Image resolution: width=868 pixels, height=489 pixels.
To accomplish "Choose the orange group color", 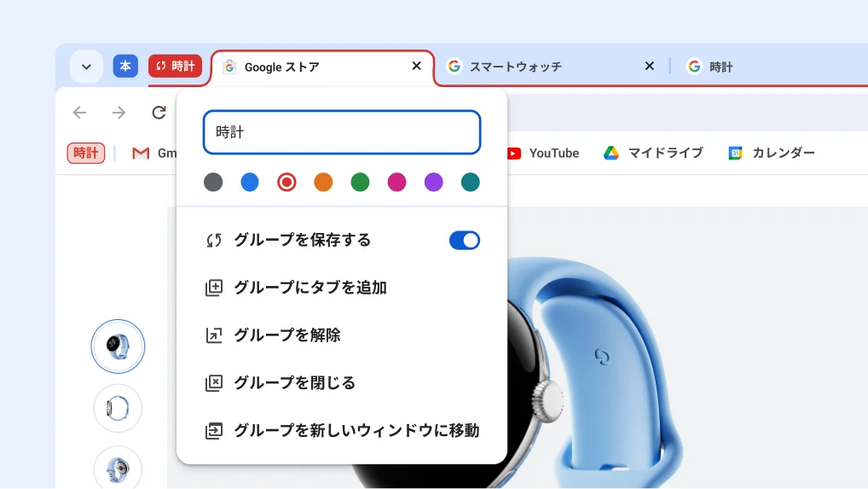I will coord(323,182).
